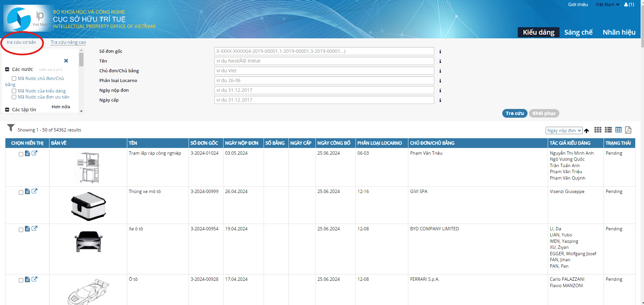Image resolution: width=644 pixels, height=305 pixels.
Task: Open BYD Xe ô tô record in new window
Action: point(34,229)
